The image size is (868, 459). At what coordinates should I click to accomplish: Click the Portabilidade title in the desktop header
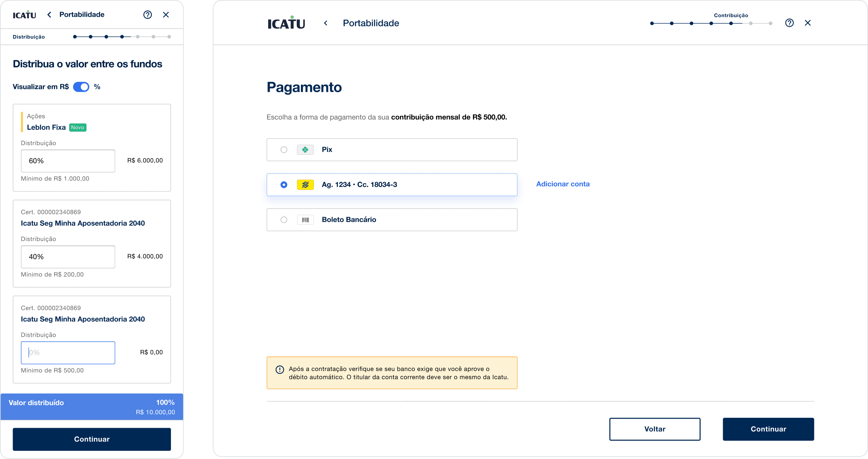[371, 23]
